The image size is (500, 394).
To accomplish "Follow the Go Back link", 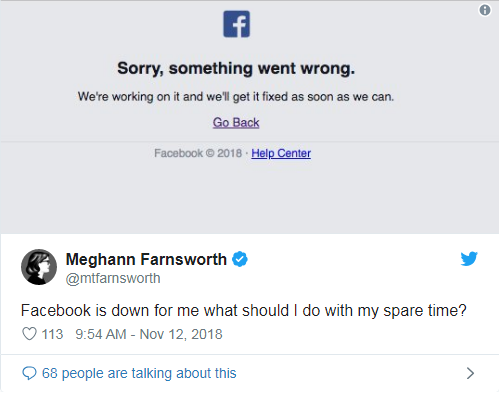I will click(236, 122).
